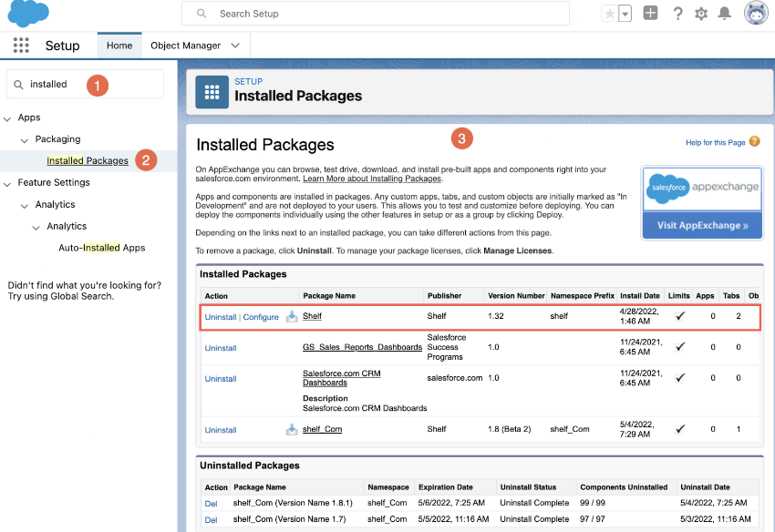
Task: Click the favorites star icon
Action: coord(609,13)
